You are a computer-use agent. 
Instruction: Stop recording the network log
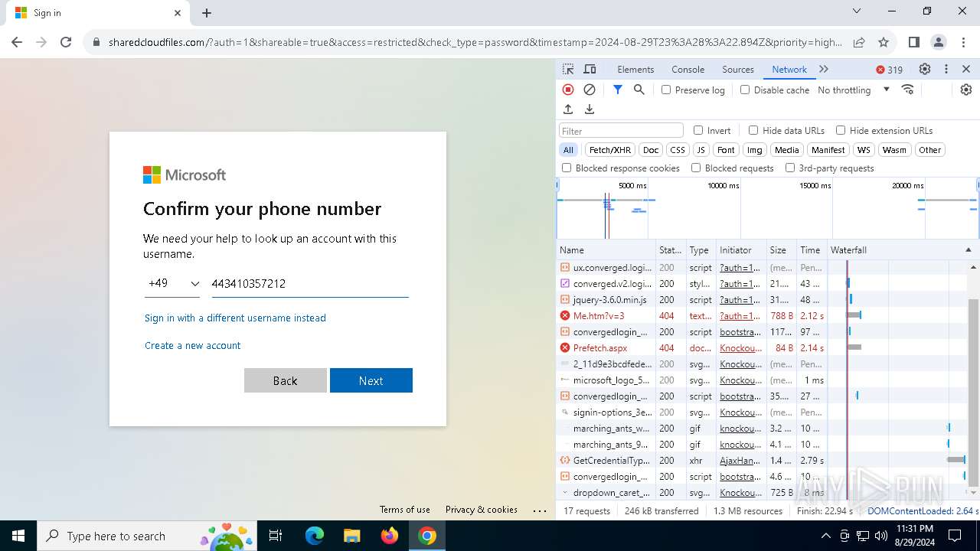pyautogui.click(x=568, y=90)
